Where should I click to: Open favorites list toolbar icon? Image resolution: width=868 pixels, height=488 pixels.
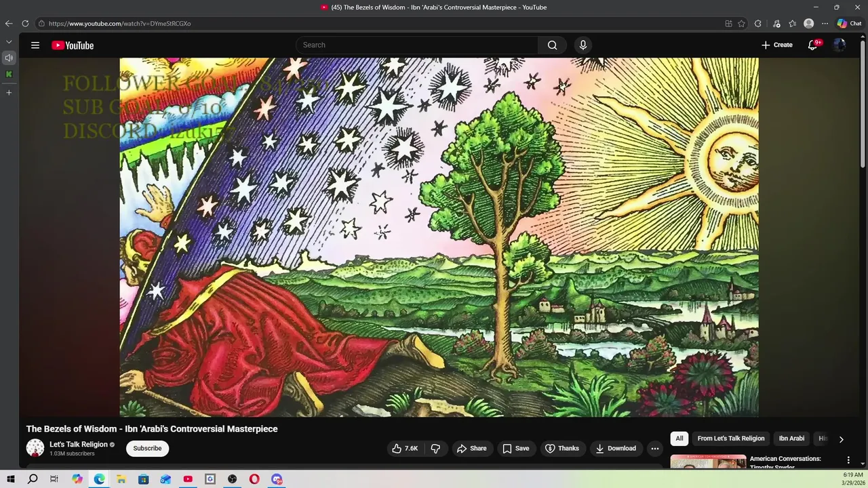pos(793,23)
